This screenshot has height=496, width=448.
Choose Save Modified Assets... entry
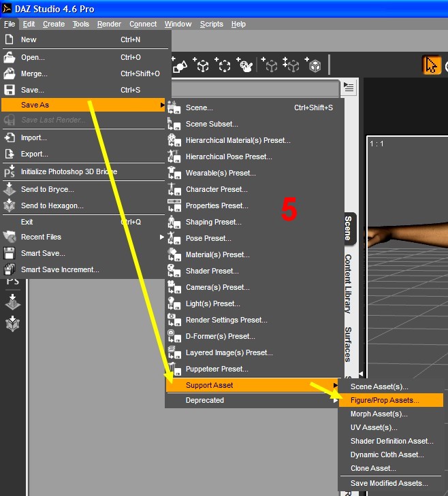(x=391, y=483)
